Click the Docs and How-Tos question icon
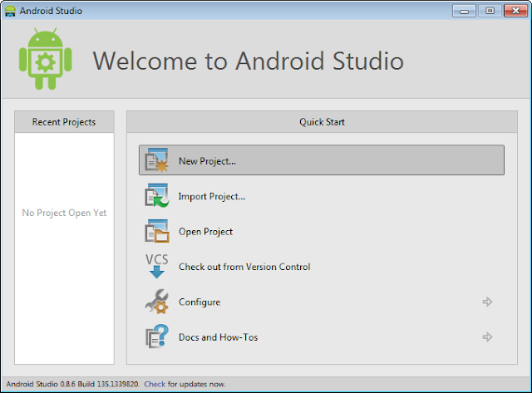532x393 pixels. pyautogui.click(x=156, y=337)
